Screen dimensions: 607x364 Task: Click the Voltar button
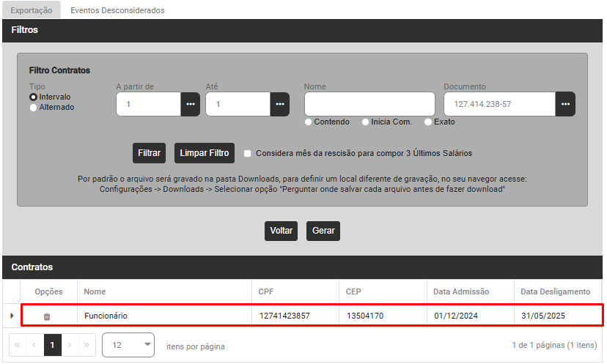point(281,231)
